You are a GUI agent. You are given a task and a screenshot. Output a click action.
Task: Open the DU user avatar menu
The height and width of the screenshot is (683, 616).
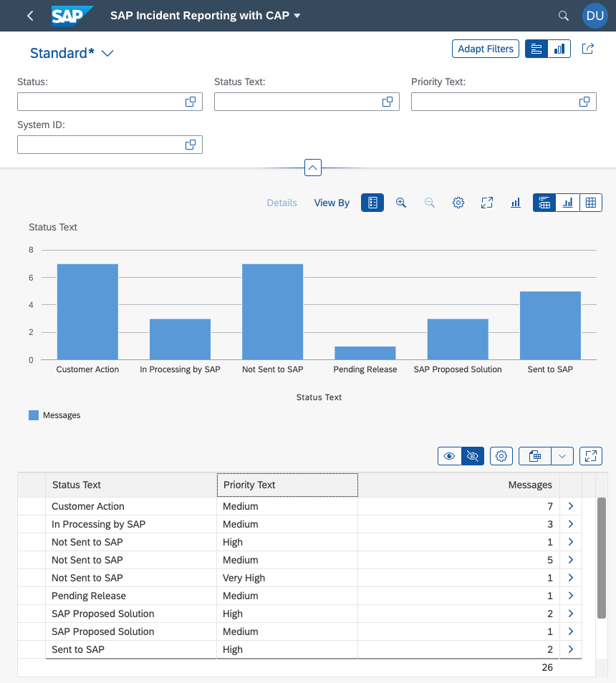[595, 16]
